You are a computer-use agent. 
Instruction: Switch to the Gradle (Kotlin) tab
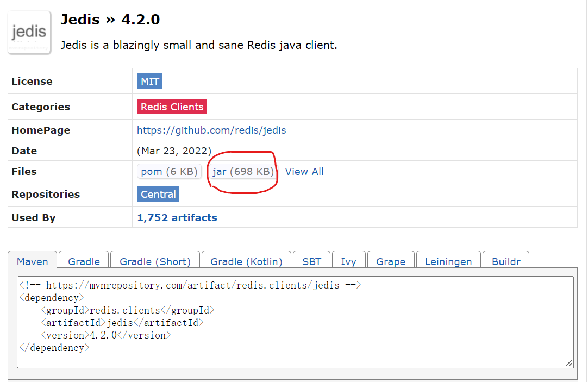pos(246,261)
